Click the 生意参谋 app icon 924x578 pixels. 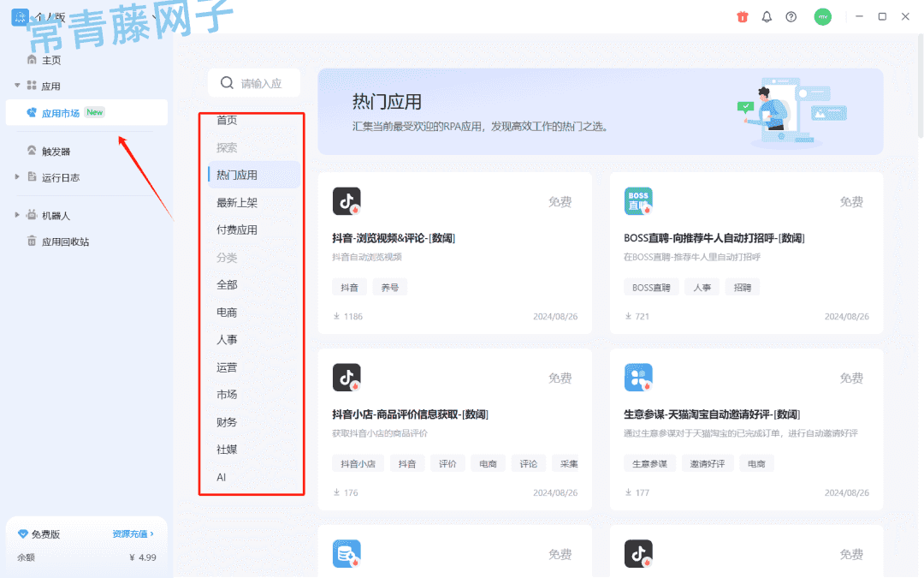click(x=638, y=378)
